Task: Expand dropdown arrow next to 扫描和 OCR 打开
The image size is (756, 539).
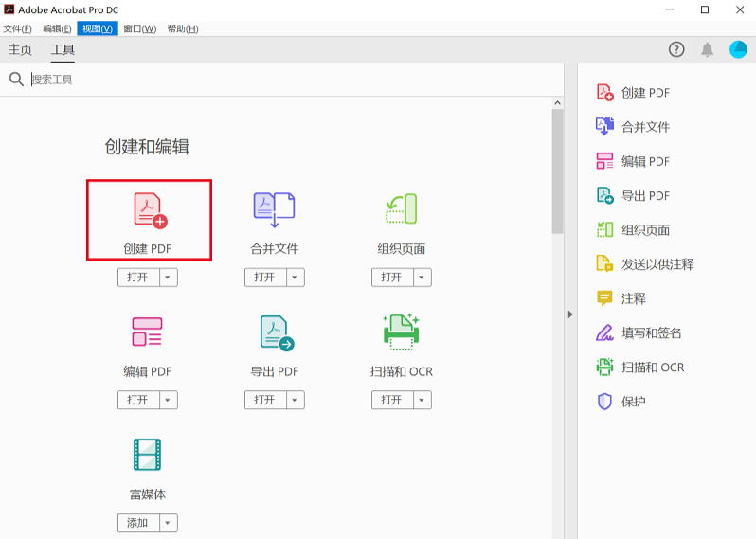Action: [x=422, y=400]
